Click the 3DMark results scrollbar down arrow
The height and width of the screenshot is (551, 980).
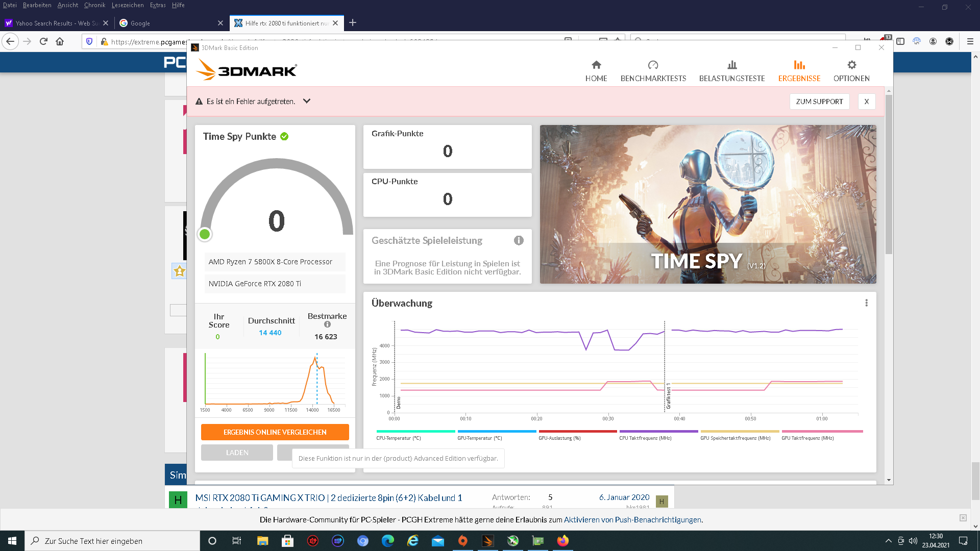coord(889,480)
